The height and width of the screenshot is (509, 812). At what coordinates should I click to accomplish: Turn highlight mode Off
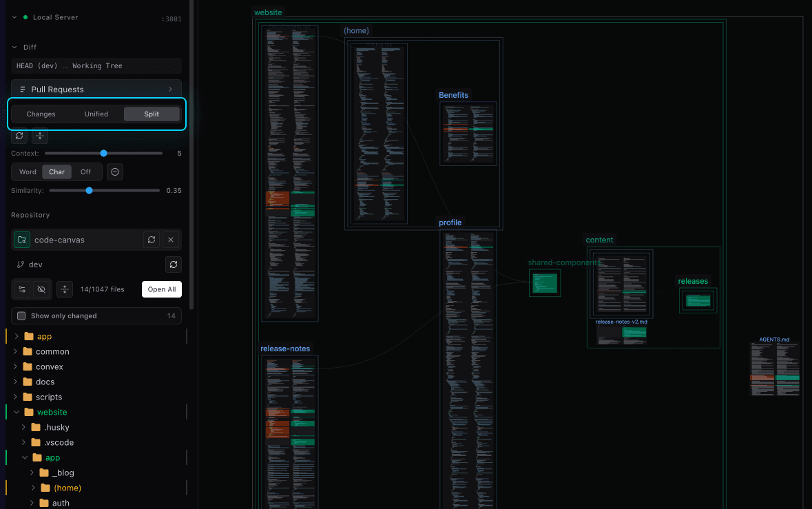tap(85, 172)
